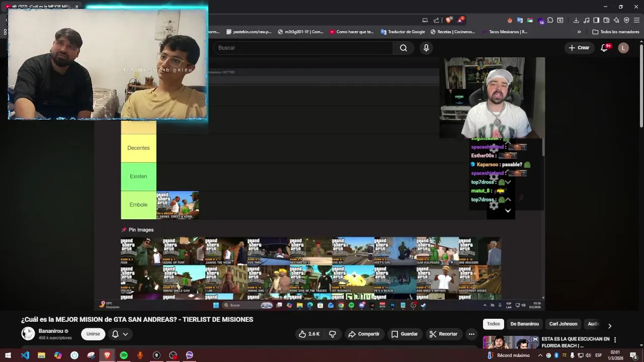Close the browser tab with X button
The height and width of the screenshot is (362, 644).
[76, 7]
